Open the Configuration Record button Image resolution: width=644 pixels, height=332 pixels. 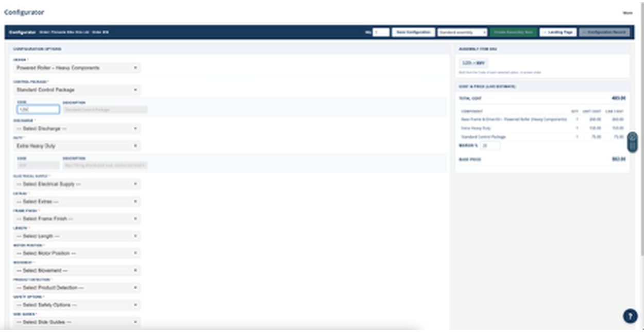[x=604, y=32]
